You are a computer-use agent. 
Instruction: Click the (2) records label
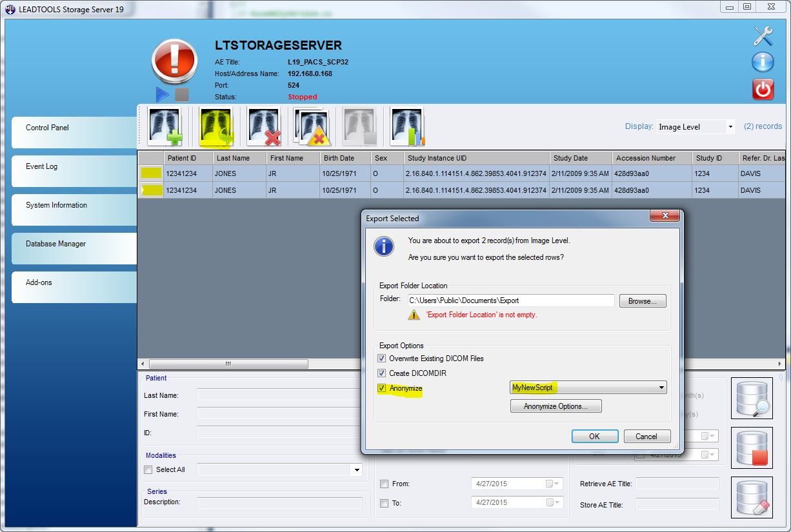pos(763,126)
